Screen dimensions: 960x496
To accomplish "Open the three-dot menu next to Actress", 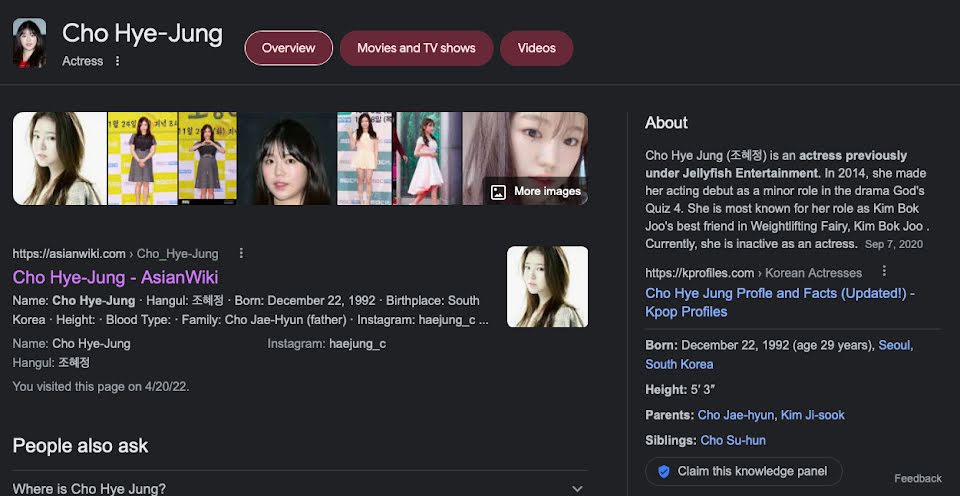I will pos(118,61).
